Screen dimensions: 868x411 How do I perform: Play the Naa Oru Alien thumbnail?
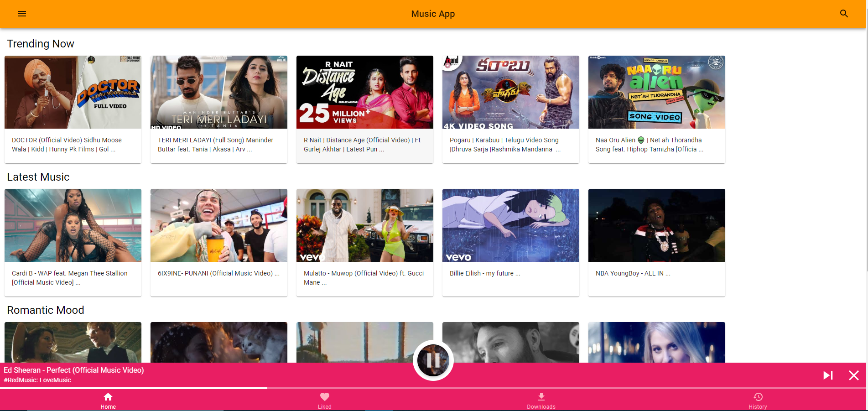point(657,92)
